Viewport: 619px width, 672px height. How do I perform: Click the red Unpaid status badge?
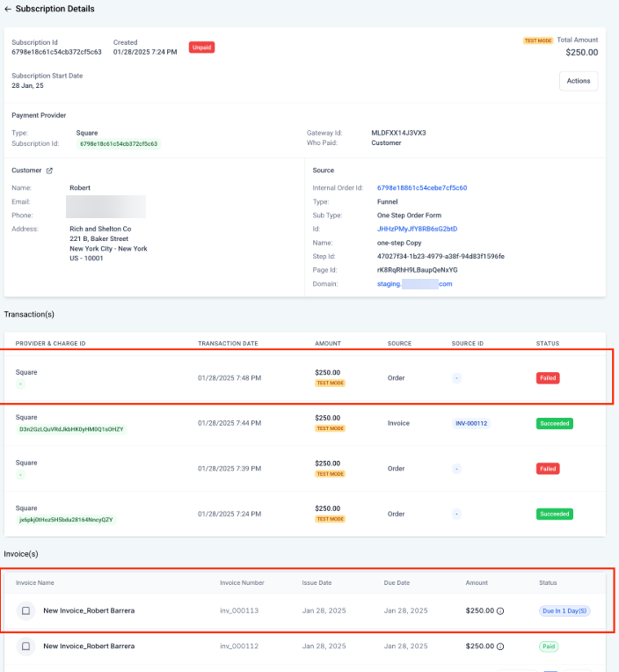(202, 47)
